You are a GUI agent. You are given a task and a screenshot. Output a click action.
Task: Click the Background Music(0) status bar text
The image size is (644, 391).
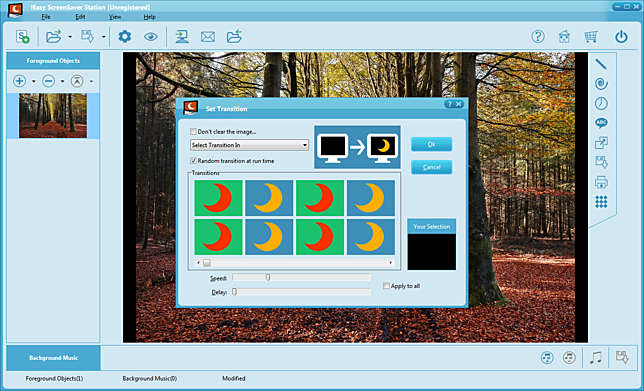click(x=150, y=378)
